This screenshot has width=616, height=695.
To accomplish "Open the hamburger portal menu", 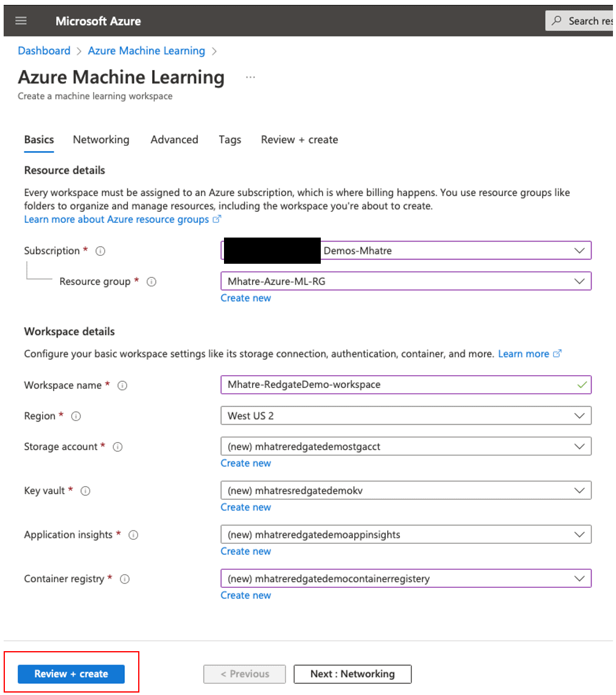I will [21, 21].
